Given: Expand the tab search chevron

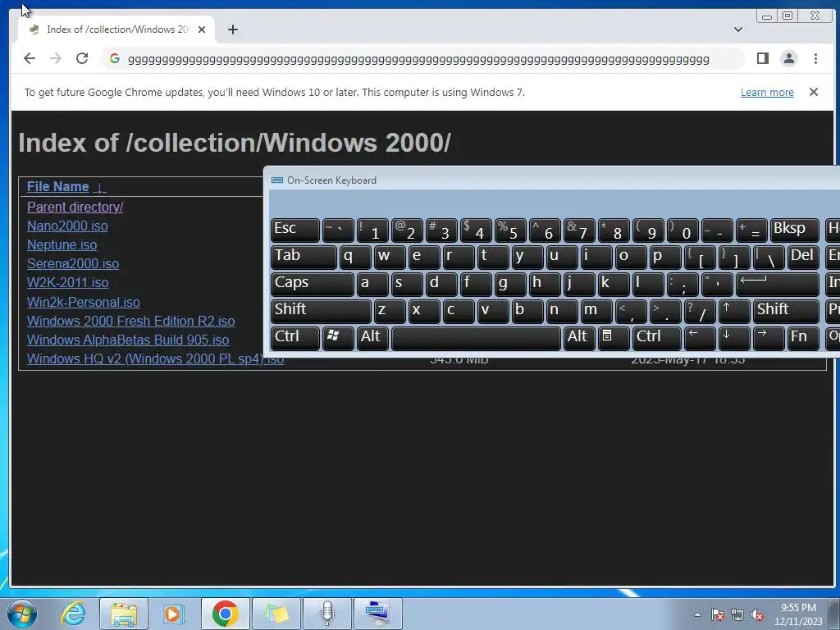Looking at the screenshot, I should tap(738, 30).
